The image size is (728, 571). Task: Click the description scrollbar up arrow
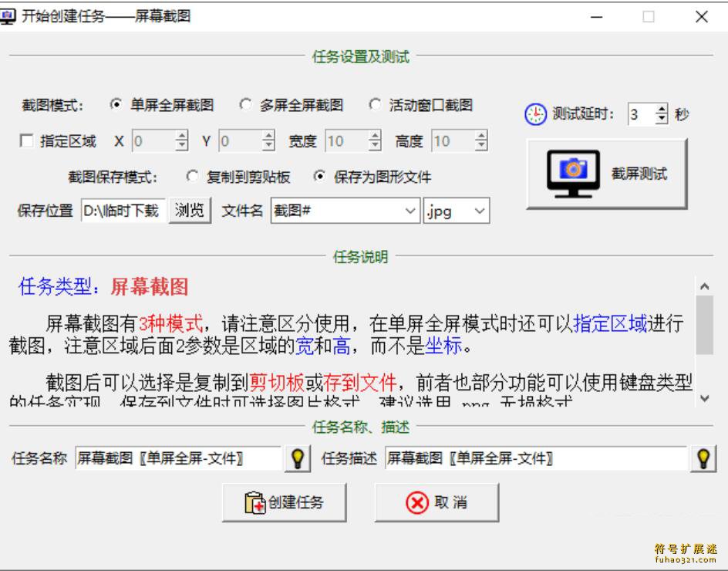pyautogui.click(x=704, y=286)
